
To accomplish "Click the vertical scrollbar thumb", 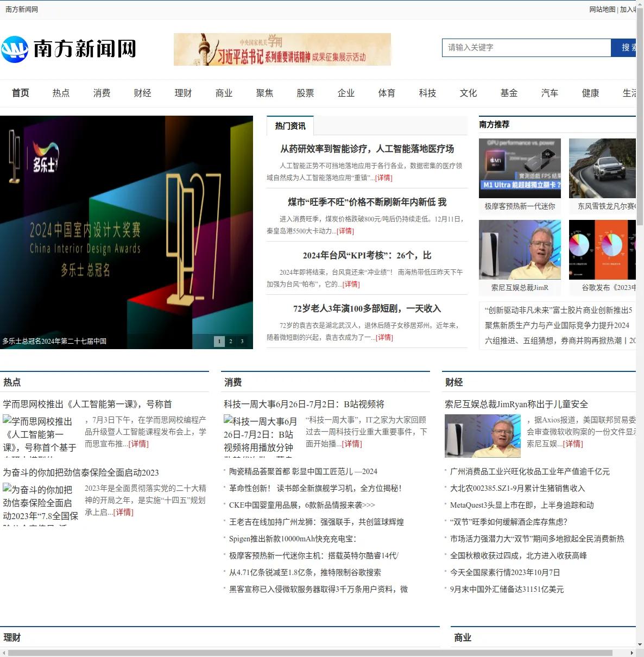I will pyautogui.click(x=640, y=117).
